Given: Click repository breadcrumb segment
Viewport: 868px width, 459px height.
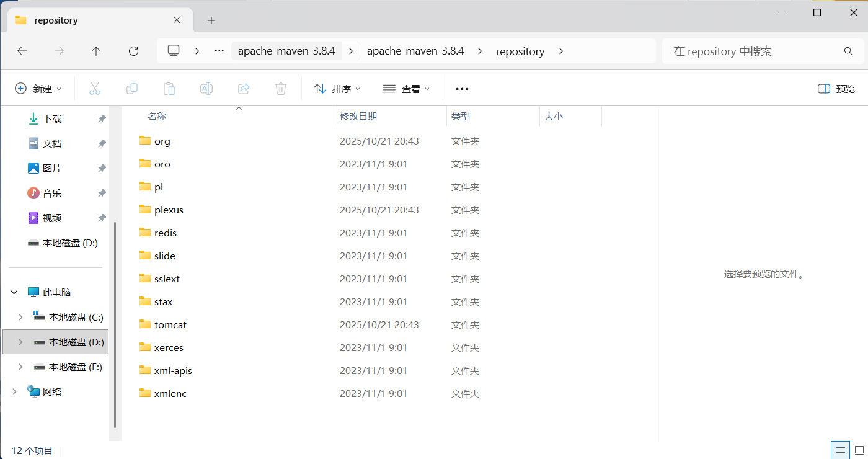Looking at the screenshot, I should tap(520, 51).
